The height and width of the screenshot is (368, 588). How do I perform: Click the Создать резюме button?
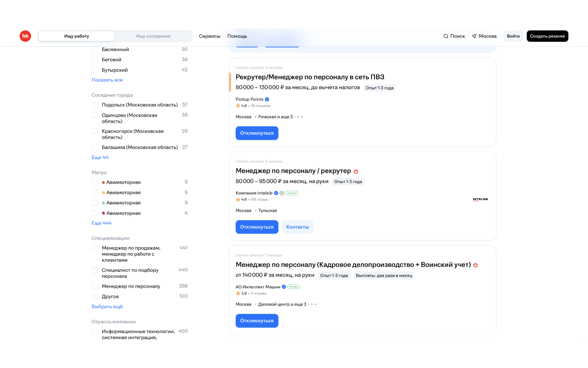click(547, 36)
